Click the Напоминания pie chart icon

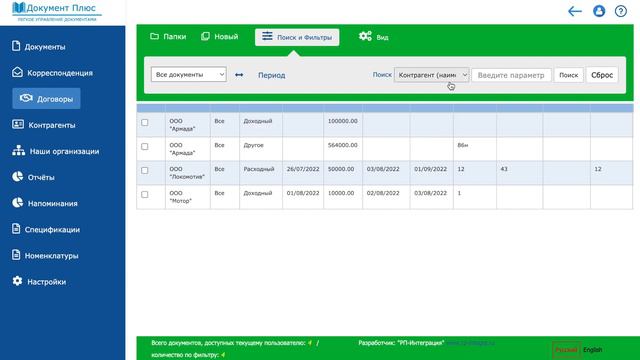(x=18, y=203)
